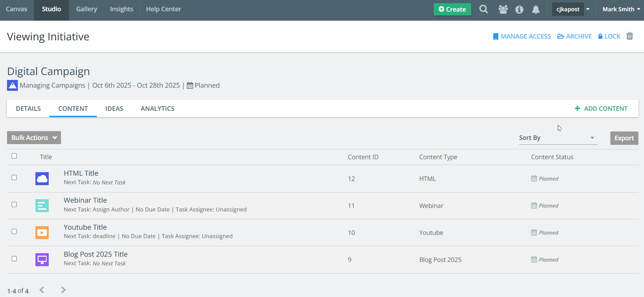This screenshot has width=644, height=297.
Task: Open the info circle icon
Action: coord(519,9)
